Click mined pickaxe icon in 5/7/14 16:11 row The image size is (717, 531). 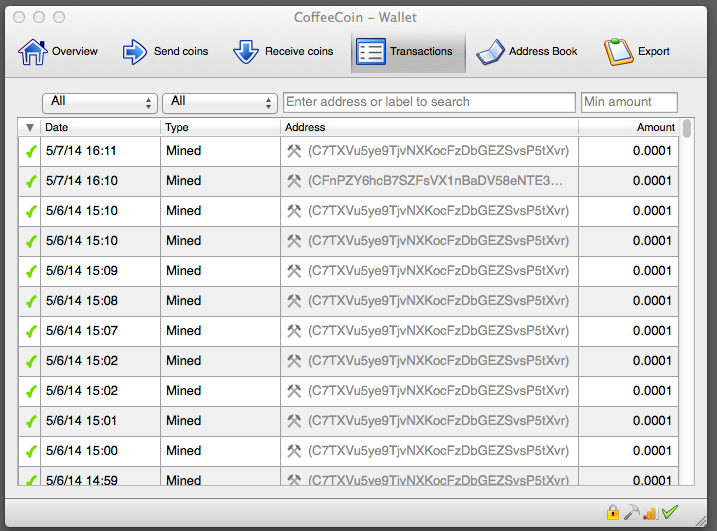point(294,151)
